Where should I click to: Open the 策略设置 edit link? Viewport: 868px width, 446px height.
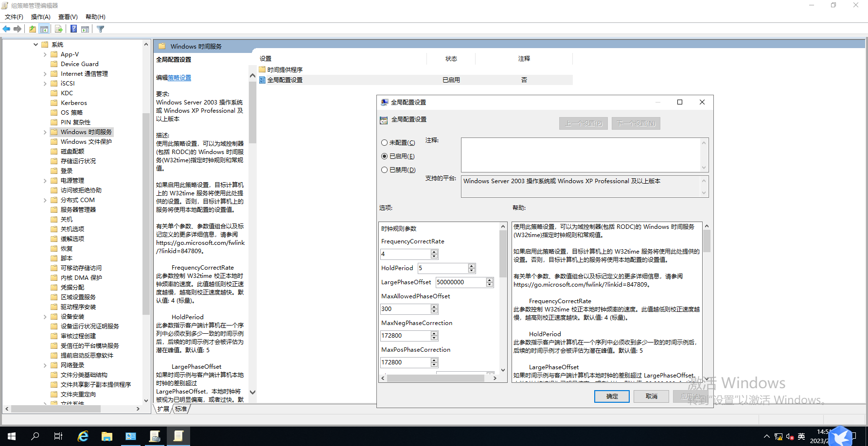tap(179, 78)
